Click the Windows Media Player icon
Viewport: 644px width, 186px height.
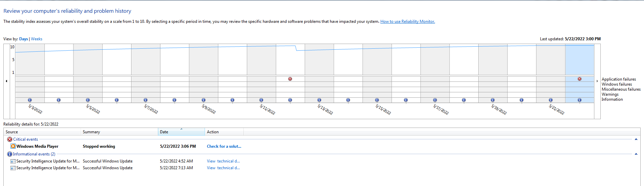pyautogui.click(x=13, y=146)
